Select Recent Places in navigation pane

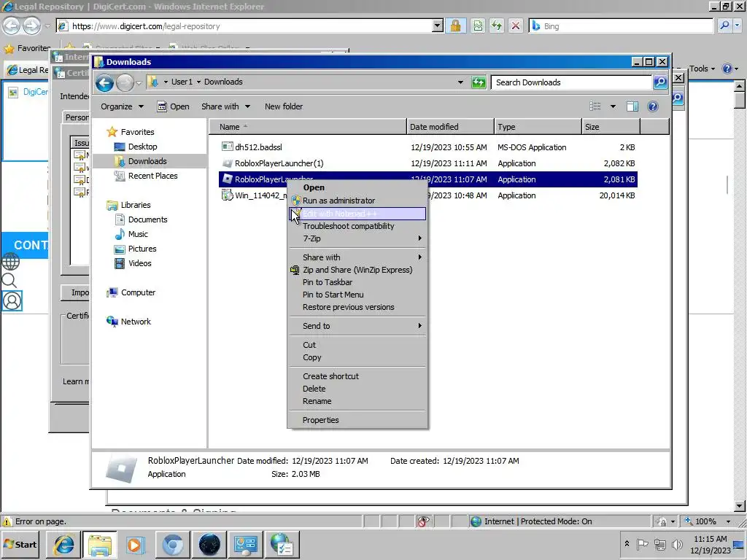pos(152,176)
